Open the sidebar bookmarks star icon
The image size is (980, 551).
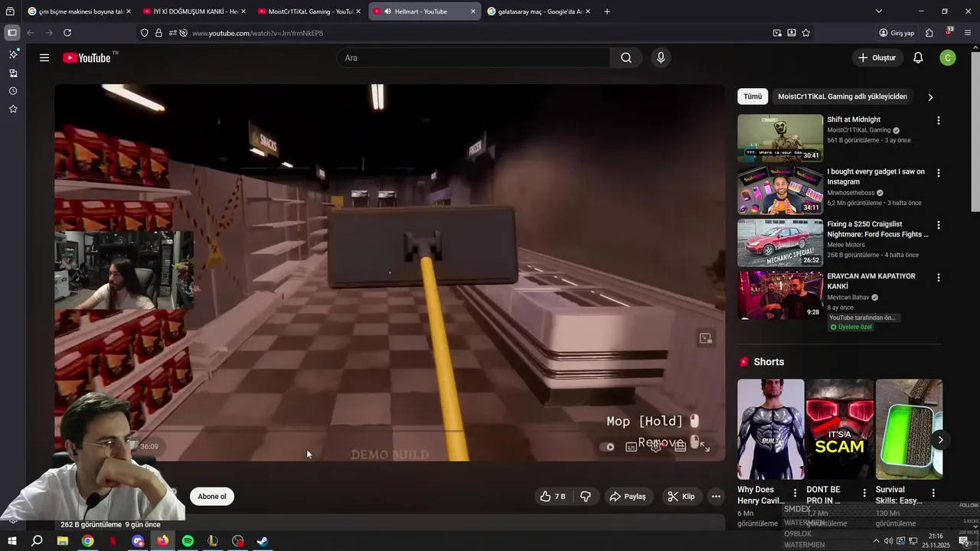pyautogui.click(x=13, y=109)
